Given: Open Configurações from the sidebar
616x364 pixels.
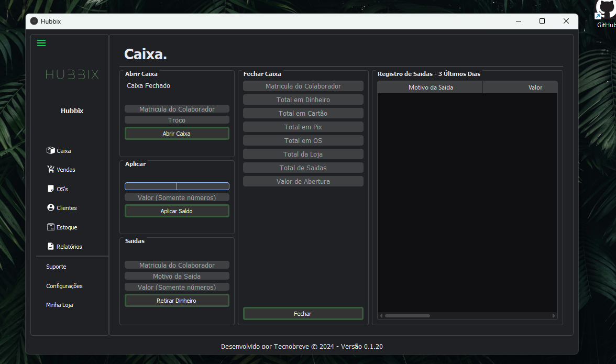Looking at the screenshot, I should pyautogui.click(x=64, y=286).
